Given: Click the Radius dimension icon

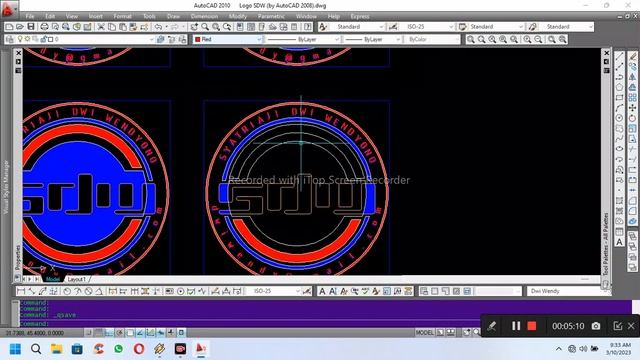Looking at the screenshot, I should point(67,291).
